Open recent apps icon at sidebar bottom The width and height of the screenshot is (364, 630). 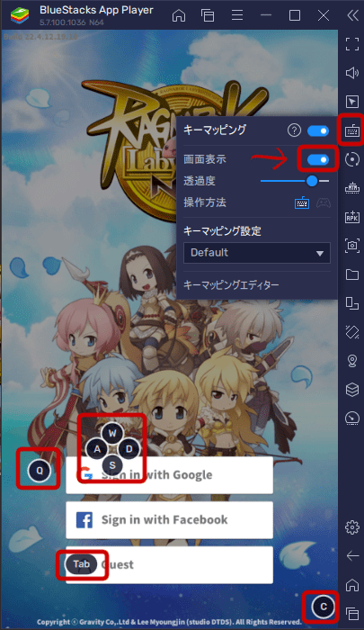coord(352,614)
